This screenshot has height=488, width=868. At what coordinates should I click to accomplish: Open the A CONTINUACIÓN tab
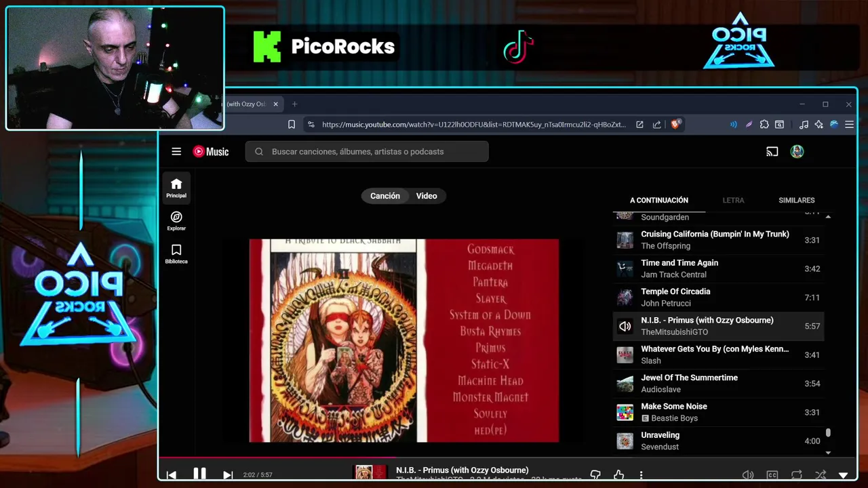[x=659, y=201]
